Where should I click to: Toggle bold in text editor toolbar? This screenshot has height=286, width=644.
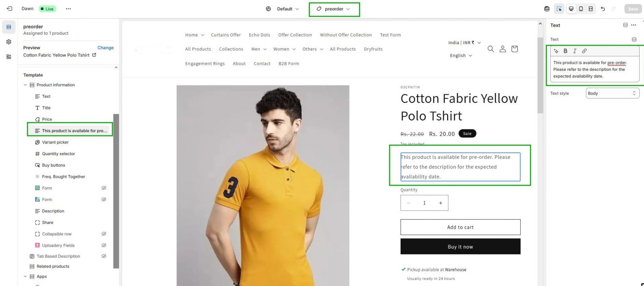[x=565, y=51]
